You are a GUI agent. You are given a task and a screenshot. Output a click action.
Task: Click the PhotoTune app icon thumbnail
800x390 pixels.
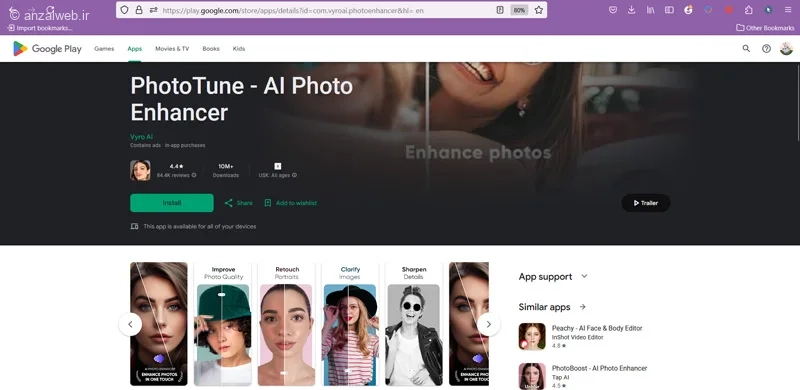140,170
